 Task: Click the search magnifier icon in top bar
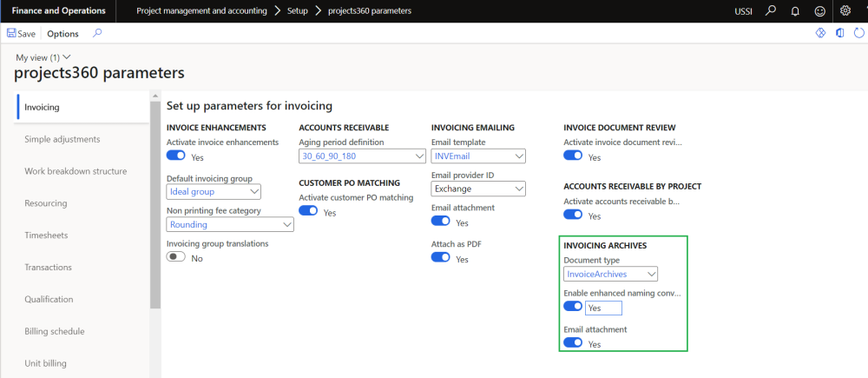click(771, 10)
